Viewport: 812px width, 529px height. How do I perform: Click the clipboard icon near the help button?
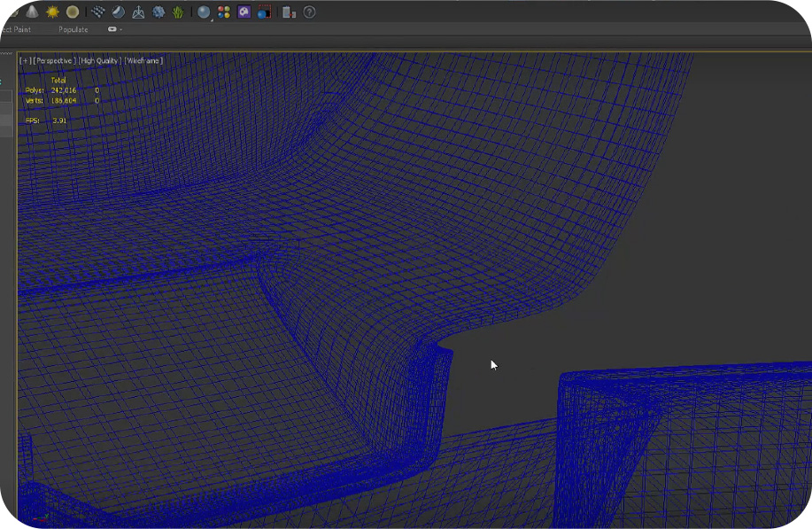(289, 12)
